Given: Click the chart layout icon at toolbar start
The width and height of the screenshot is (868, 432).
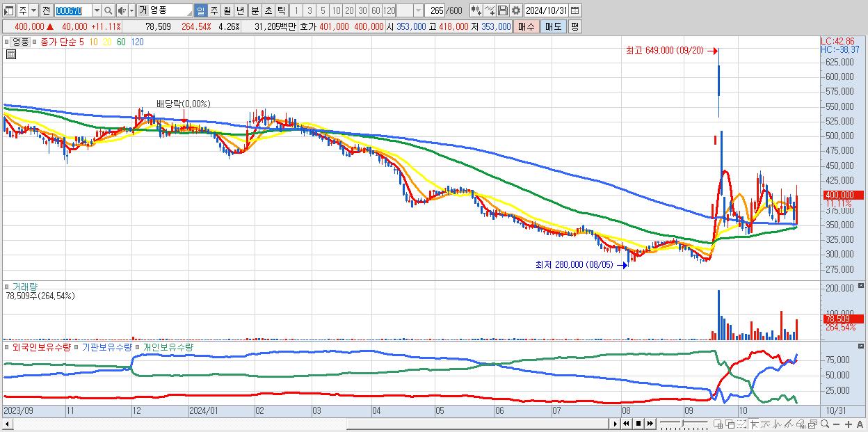Looking at the screenshot, I should [x=8, y=10].
